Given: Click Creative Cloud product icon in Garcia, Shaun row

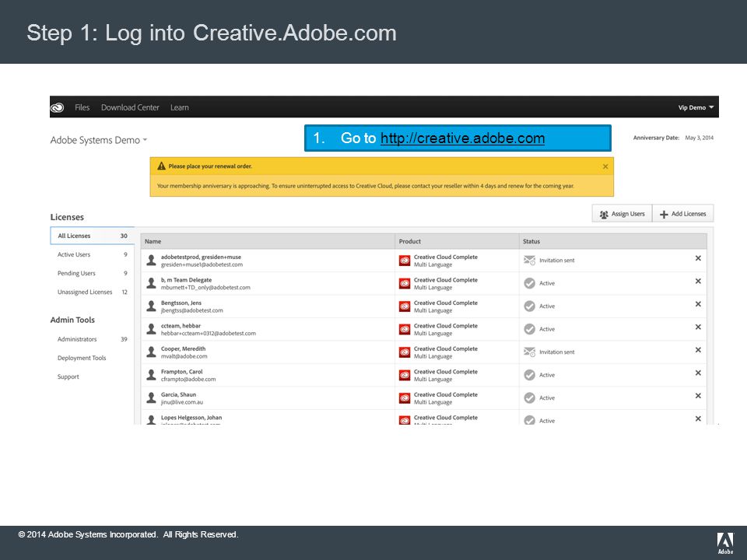Looking at the screenshot, I should coord(405,397).
